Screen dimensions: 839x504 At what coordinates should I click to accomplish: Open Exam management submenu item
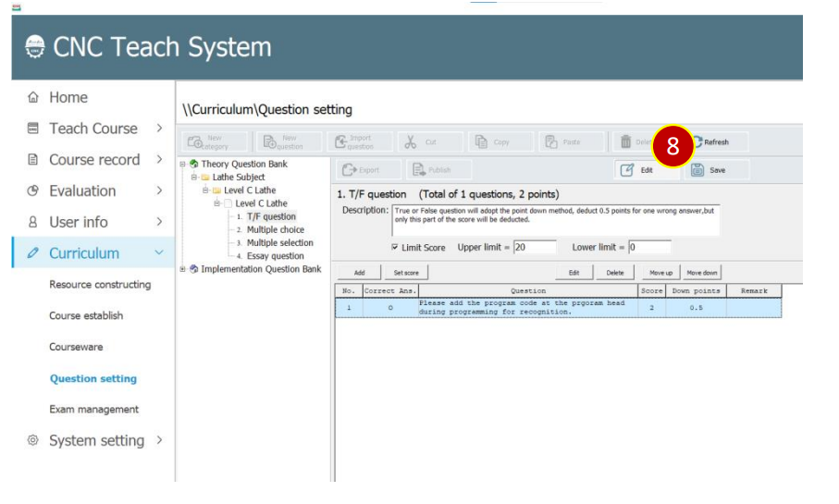coord(93,410)
